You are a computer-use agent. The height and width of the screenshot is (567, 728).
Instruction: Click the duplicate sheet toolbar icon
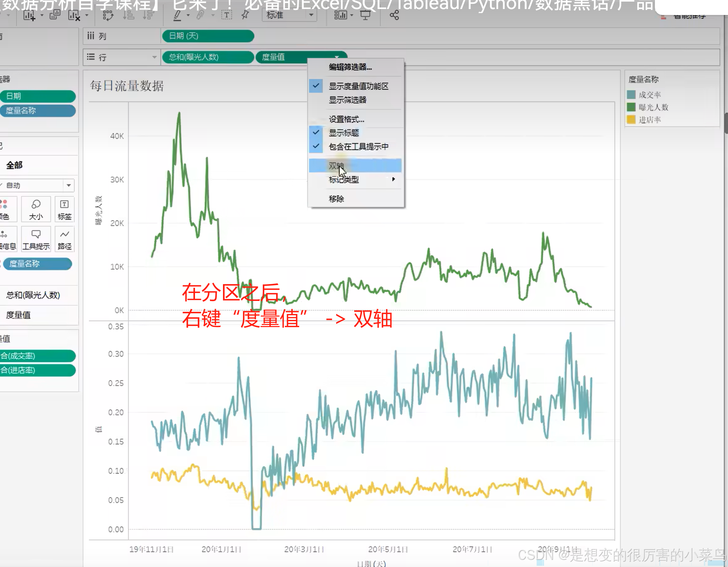click(x=55, y=15)
